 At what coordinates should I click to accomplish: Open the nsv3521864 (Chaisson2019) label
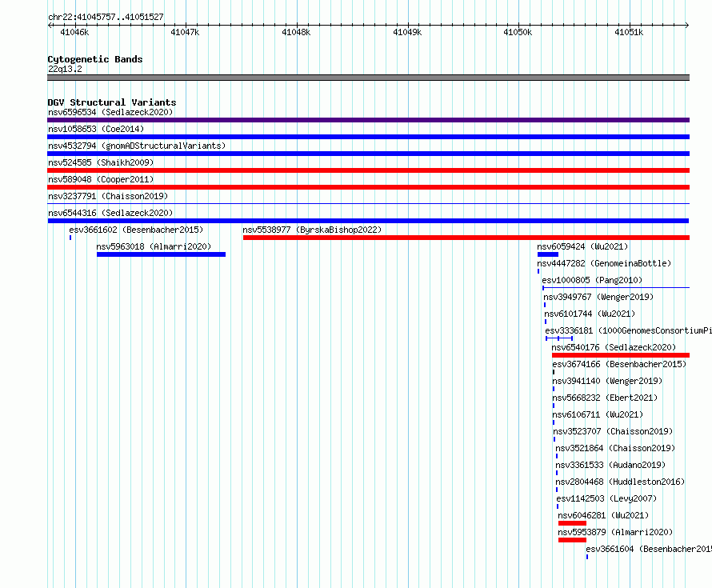(x=615, y=448)
